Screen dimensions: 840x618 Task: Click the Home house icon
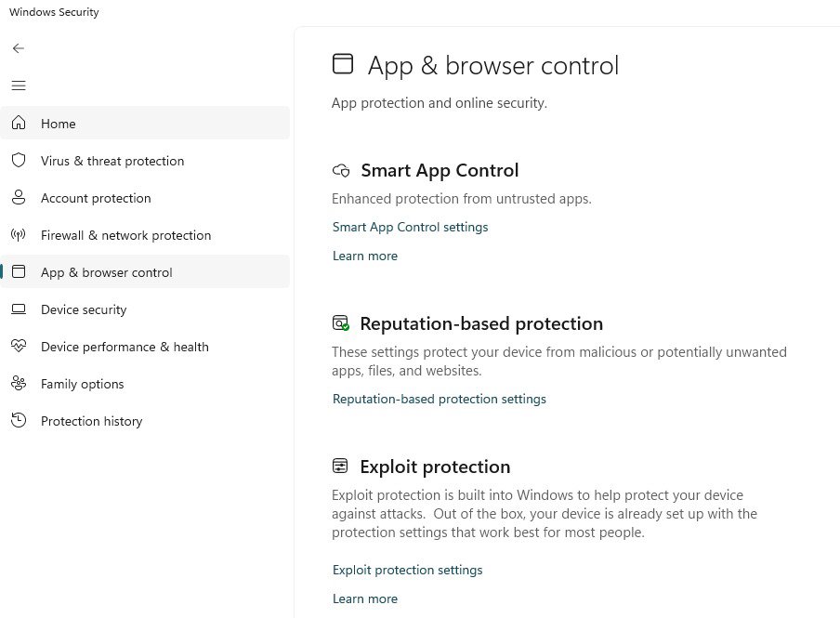[x=19, y=123]
